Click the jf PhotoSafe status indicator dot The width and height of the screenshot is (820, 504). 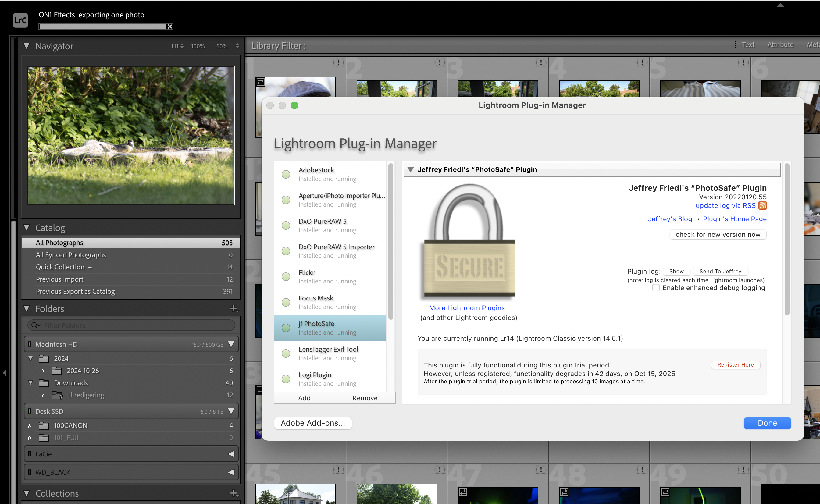tap(286, 328)
